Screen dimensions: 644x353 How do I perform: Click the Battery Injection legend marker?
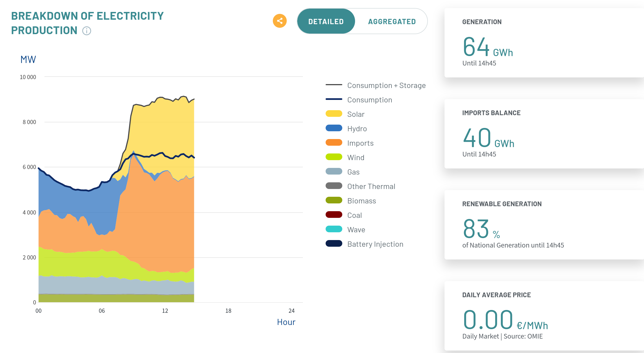[334, 244]
